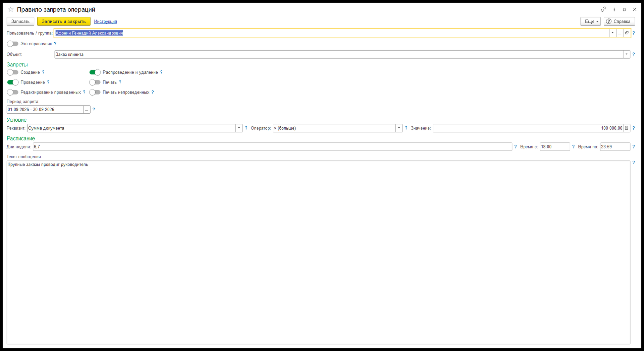Add form to favorites with star icon
644x351 pixels.
10,9
